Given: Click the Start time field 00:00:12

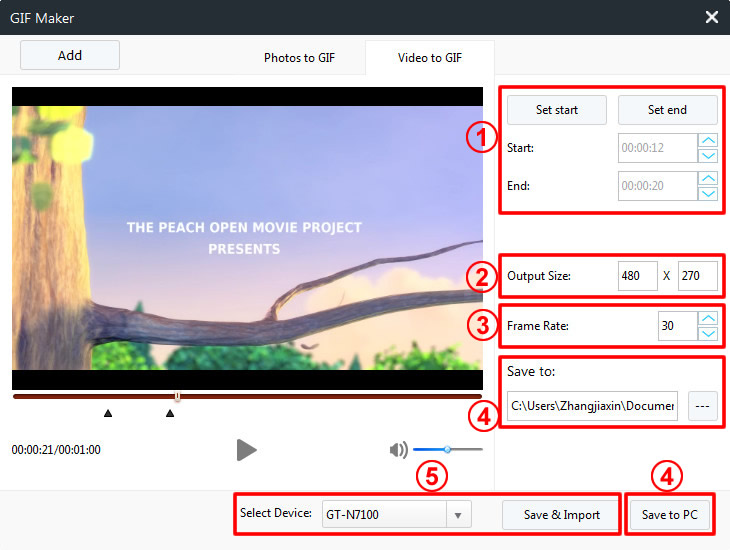Looking at the screenshot, I should [658, 148].
